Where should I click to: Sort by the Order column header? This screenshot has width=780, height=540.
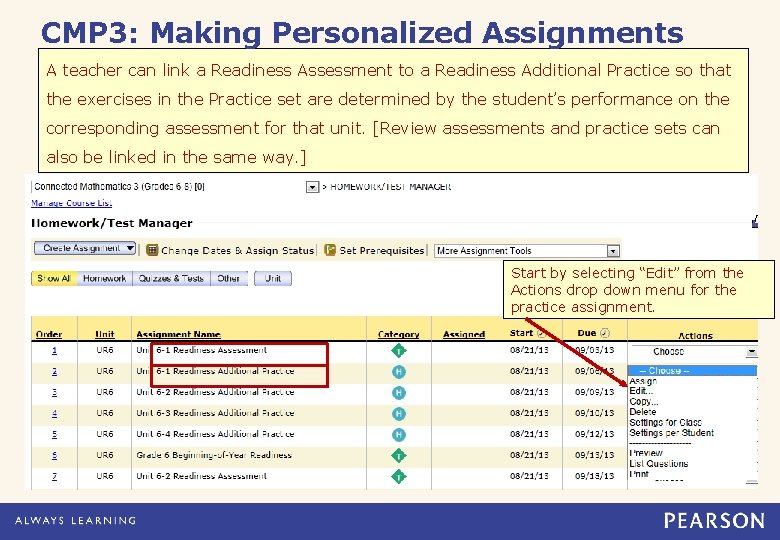click(49, 334)
